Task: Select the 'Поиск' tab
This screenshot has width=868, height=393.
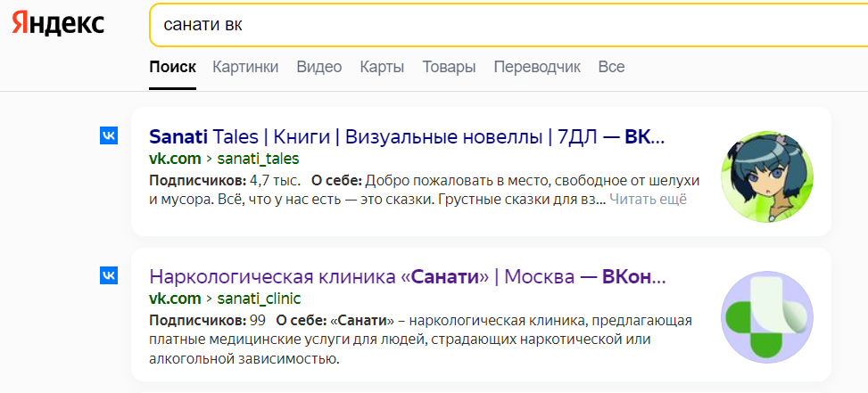Action: tap(172, 67)
